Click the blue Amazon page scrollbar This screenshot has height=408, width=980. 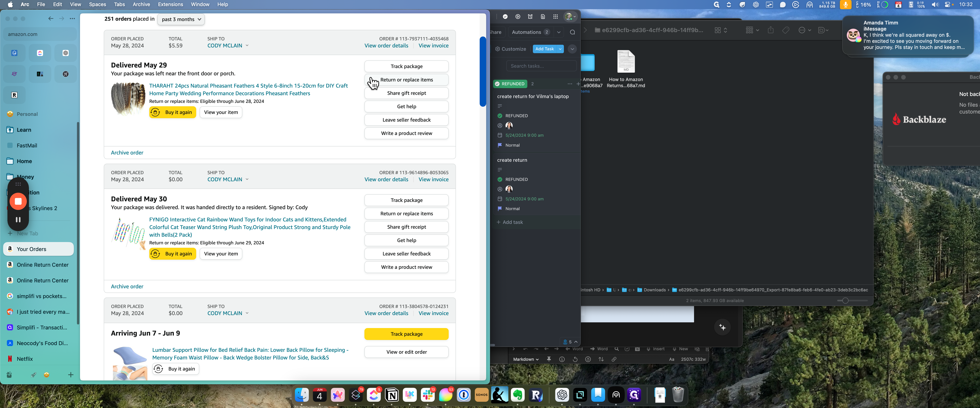[482, 72]
